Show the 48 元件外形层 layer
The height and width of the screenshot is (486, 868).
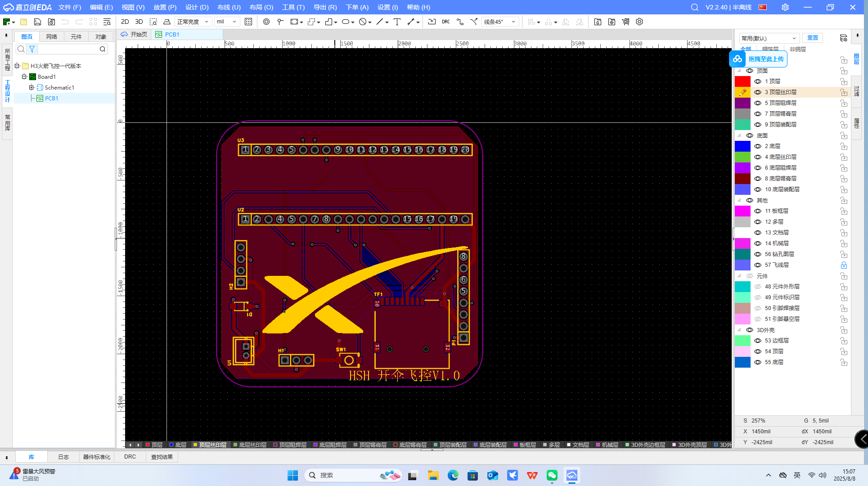[758, 287]
